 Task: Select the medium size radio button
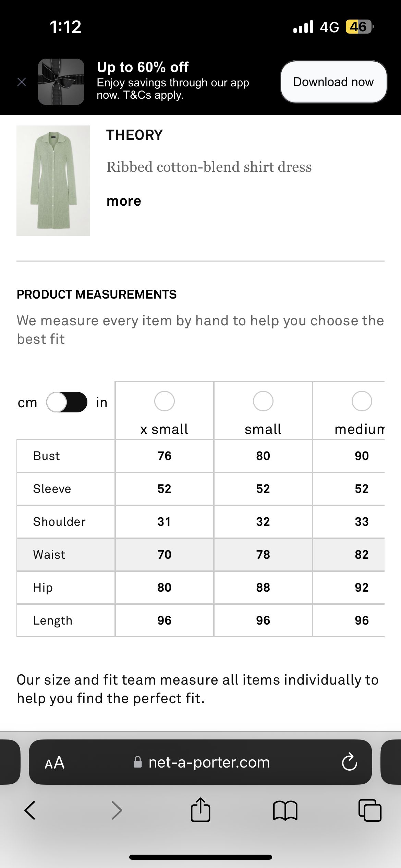click(x=362, y=401)
